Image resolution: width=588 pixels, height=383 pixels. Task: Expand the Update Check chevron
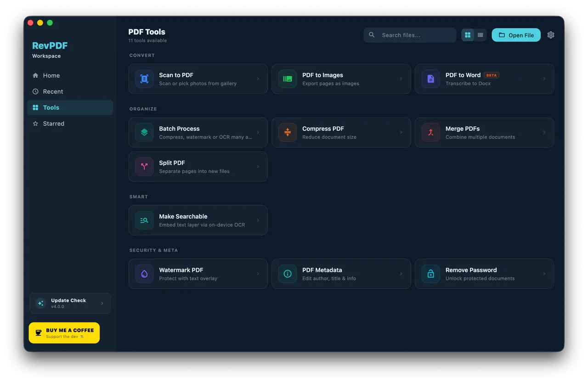point(102,303)
